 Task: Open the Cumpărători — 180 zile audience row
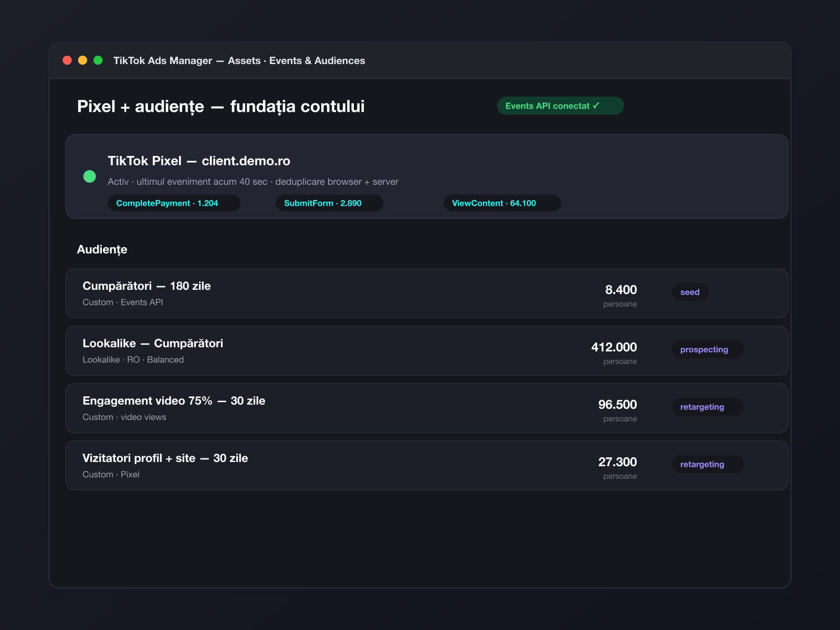coord(427,293)
